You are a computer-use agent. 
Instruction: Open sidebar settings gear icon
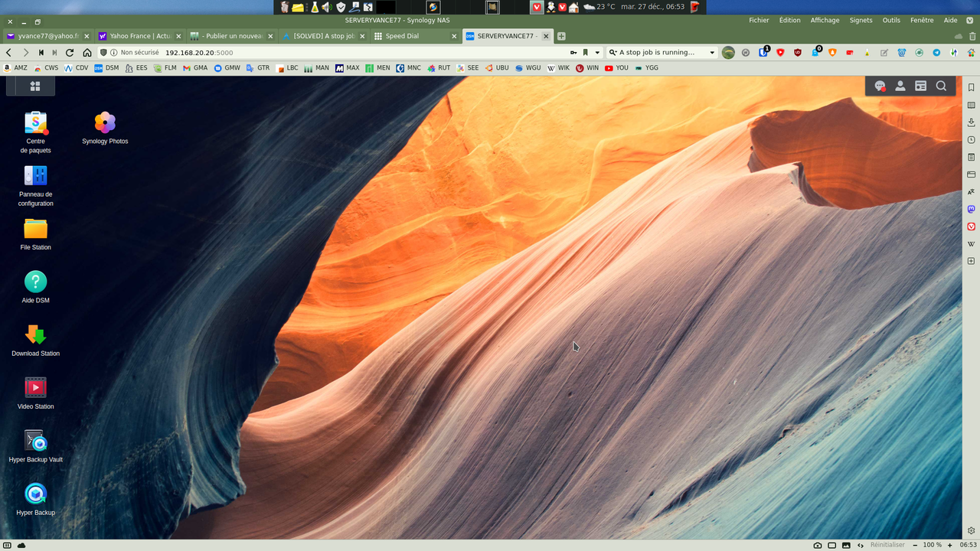(x=971, y=530)
